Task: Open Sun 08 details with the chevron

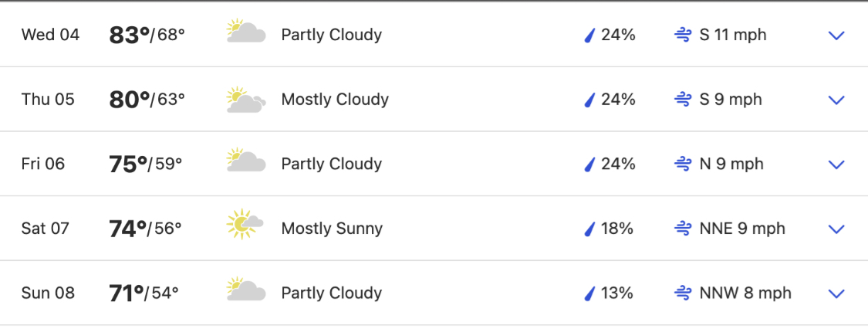Action: tap(836, 293)
